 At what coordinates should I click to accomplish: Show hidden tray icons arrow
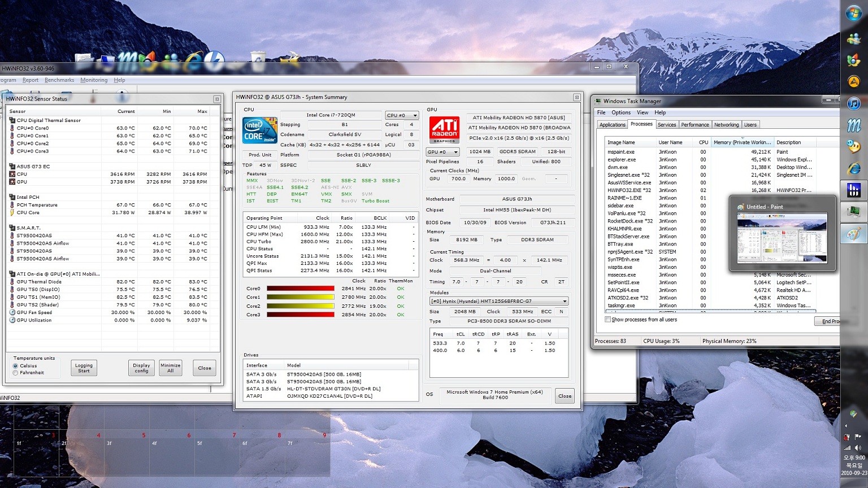tap(846, 426)
